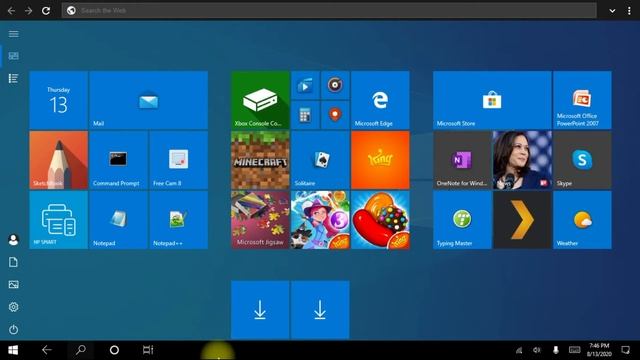
Task: Click browser forward arrow button
Action: [29, 11]
